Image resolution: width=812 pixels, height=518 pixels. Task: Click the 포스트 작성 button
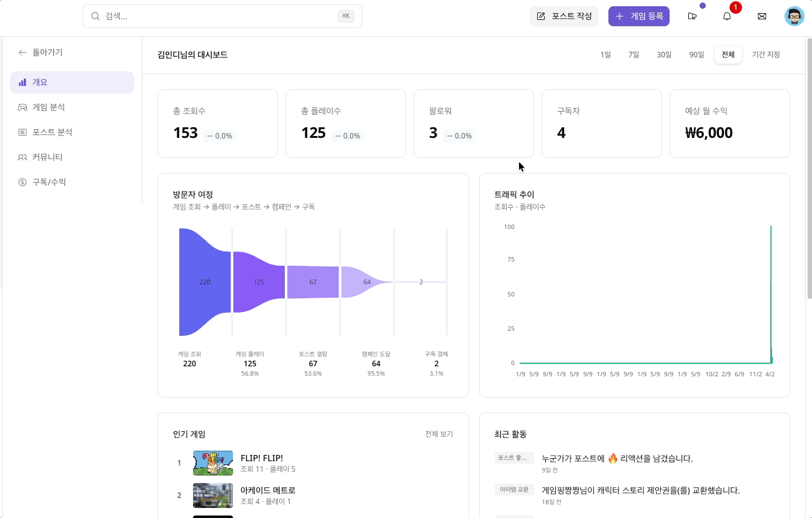tap(564, 16)
